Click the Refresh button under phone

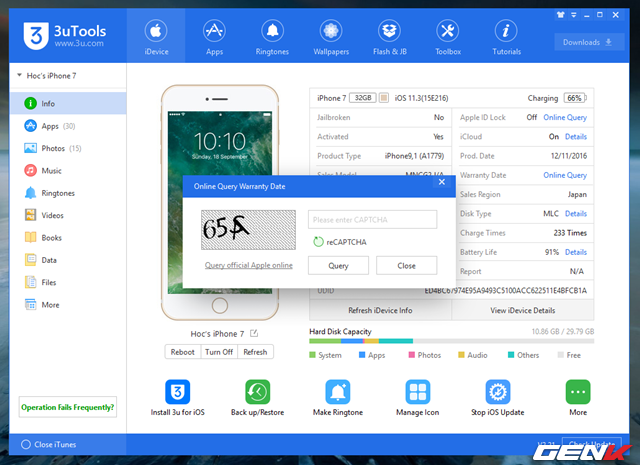point(255,352)
